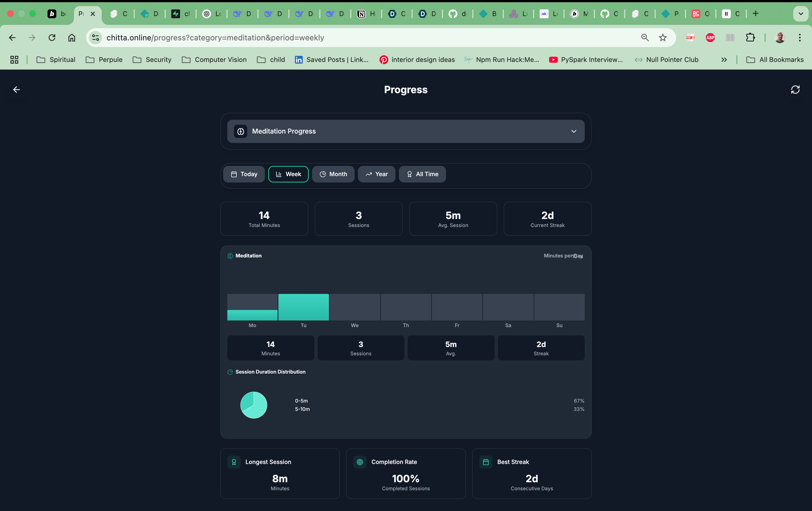This screenshot has width=812, height=511.
Task: Select the All Time period
Action: [x=422, y=174]
